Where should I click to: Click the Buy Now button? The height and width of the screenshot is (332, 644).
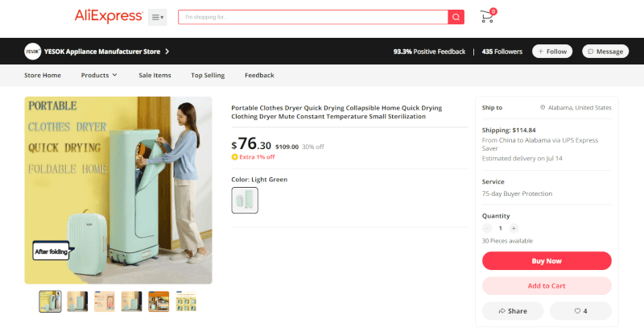point(547,261)
